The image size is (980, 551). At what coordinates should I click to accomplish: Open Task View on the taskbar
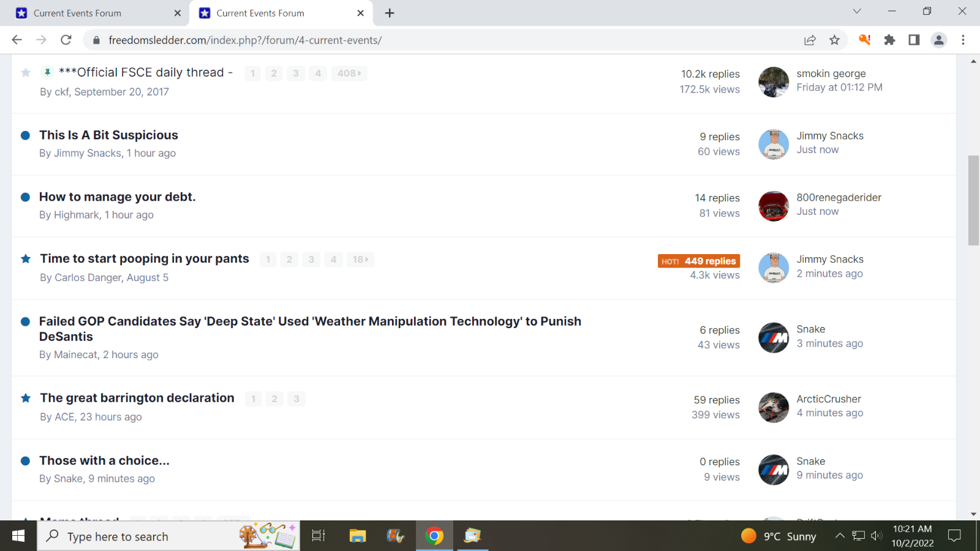318,536
